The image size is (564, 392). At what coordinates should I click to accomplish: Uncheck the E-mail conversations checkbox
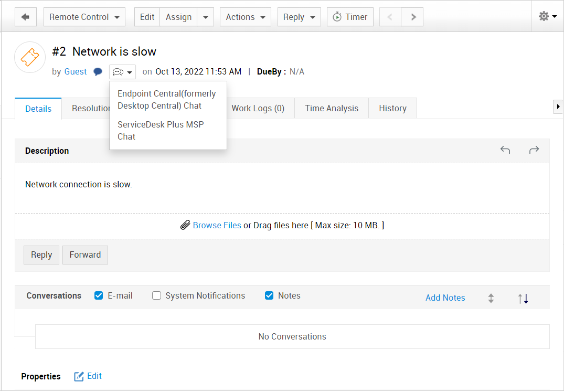(99, 295)
